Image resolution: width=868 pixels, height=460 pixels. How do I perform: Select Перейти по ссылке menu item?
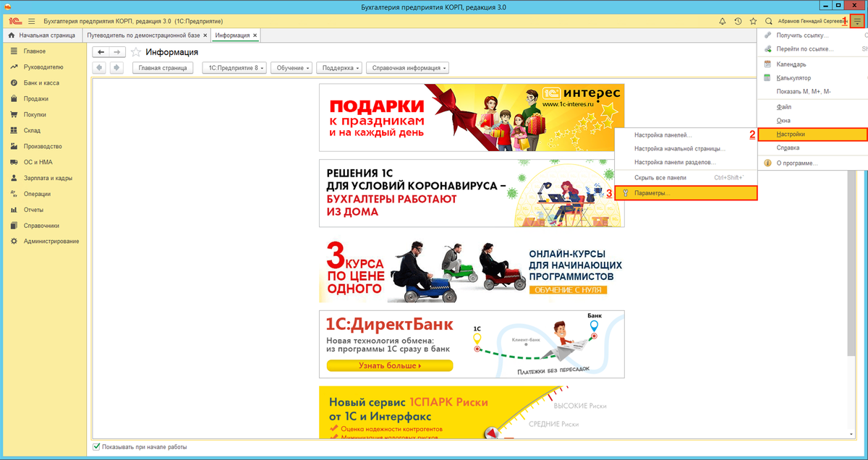[812, 49]
